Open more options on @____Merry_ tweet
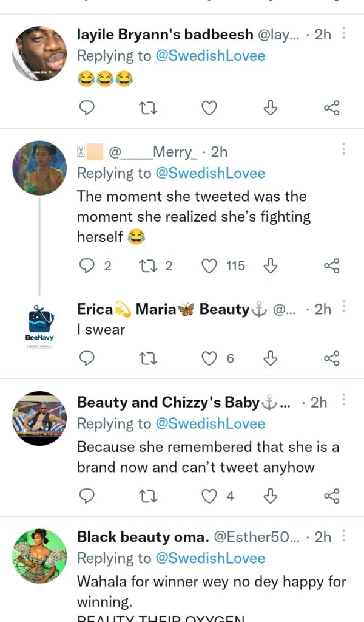364x622 pixels. click(x=343, y=149)
